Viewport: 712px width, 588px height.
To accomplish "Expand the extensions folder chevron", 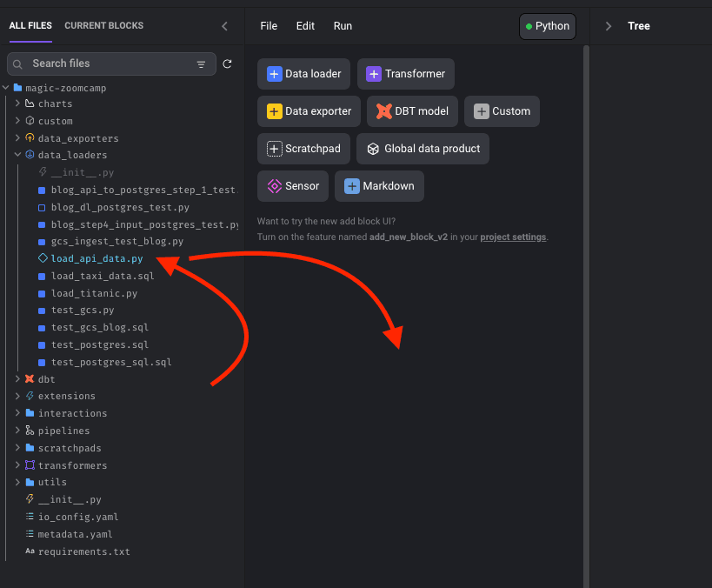I will point(17,396).
